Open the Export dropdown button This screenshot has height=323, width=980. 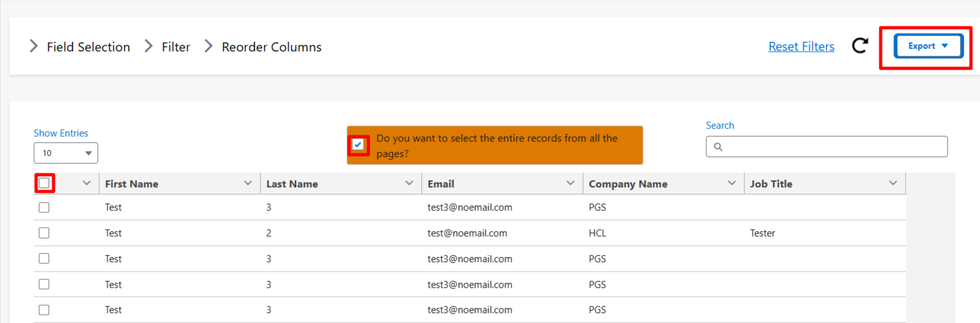(928, 46)
